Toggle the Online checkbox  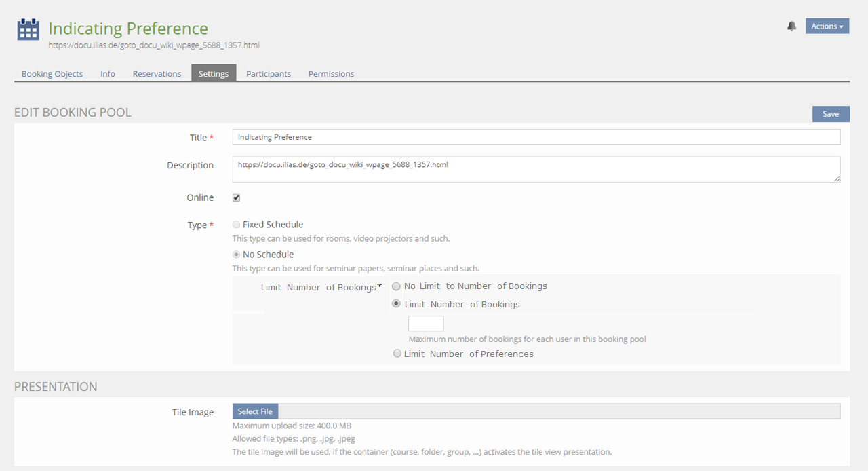[x=237, y=198]
